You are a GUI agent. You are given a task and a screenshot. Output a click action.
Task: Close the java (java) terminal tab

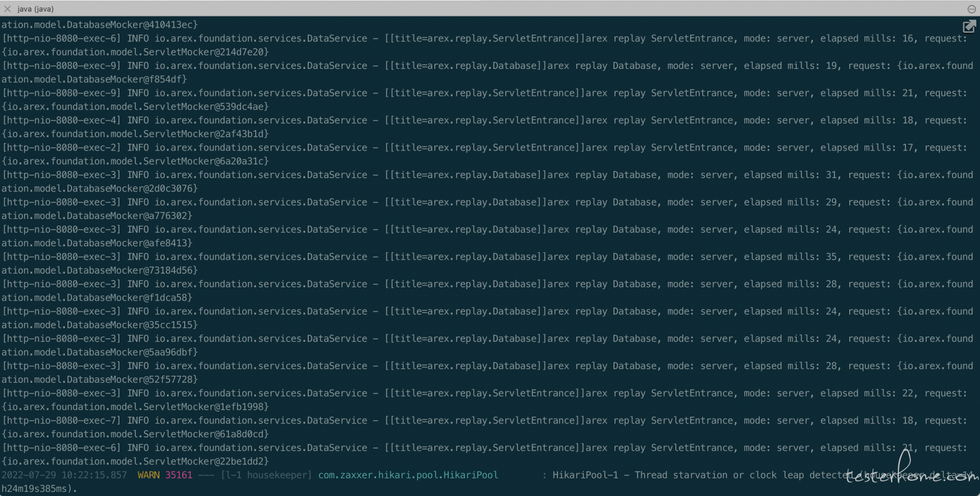(8, 9)
